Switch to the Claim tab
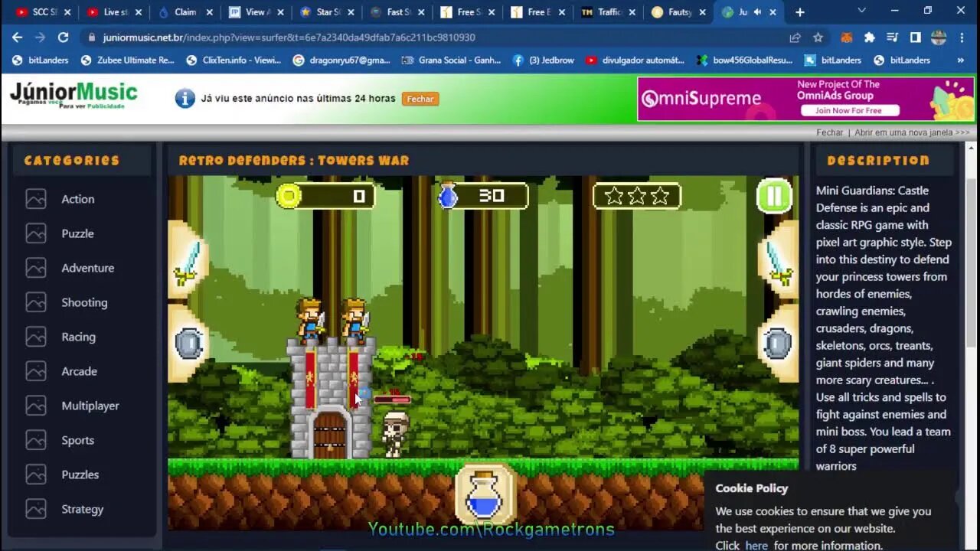 184,12
